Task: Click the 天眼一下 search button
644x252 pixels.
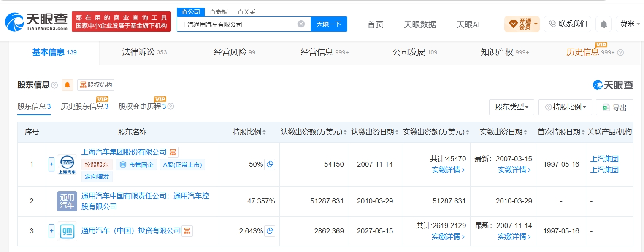Action: tap(329, 24)
